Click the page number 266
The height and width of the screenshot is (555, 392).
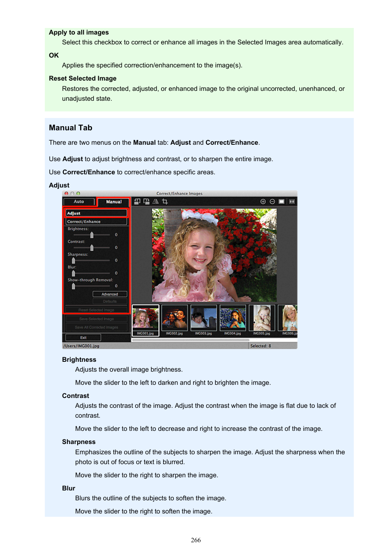(196, 540)
